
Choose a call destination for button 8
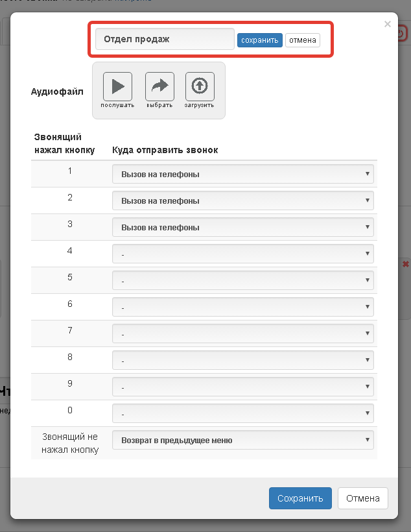pyautogui.click(x=243, y=361)
